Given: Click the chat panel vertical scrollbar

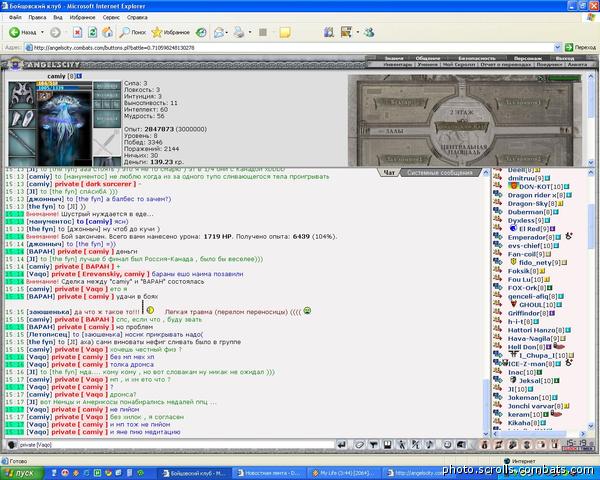Looking at the screenshot, I should [486, 302].
